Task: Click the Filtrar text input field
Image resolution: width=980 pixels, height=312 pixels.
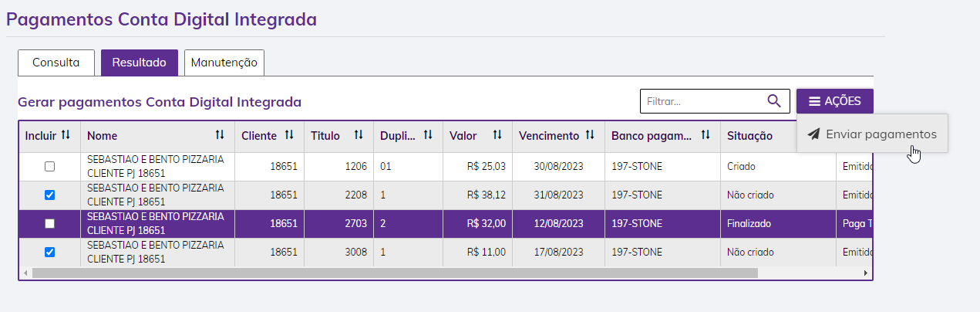Action: pyautogui.click(x=702, y=101)
